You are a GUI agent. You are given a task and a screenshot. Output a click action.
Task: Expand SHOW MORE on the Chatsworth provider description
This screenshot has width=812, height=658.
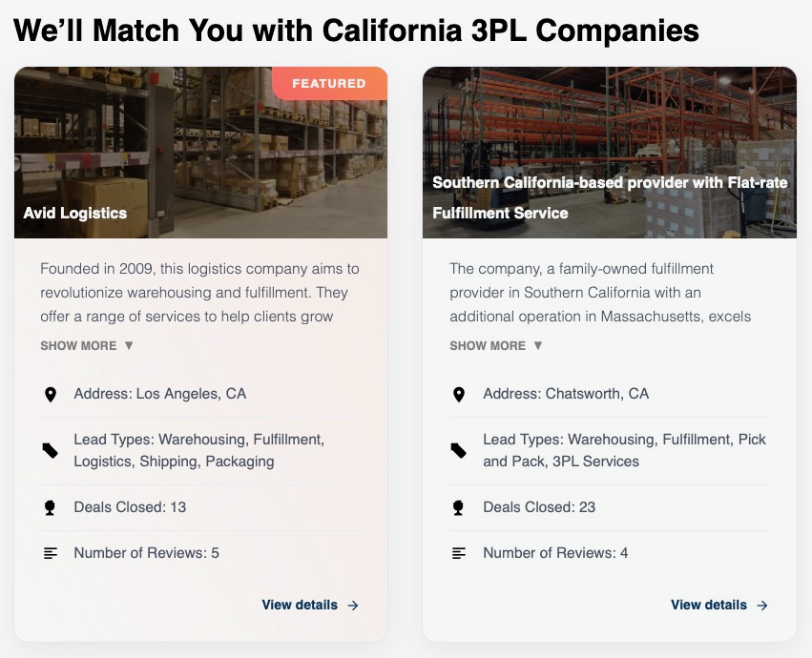pyautogui.click(x=496, y=345)
